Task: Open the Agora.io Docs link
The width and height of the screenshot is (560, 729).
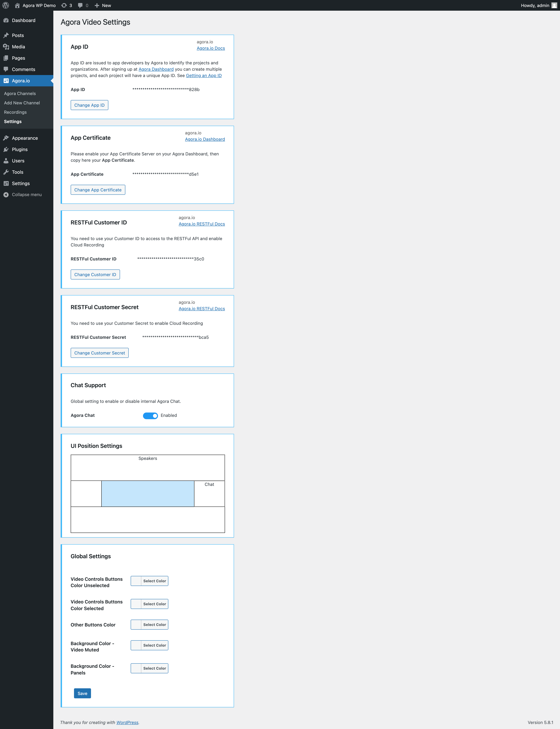Action: [211, 48]
